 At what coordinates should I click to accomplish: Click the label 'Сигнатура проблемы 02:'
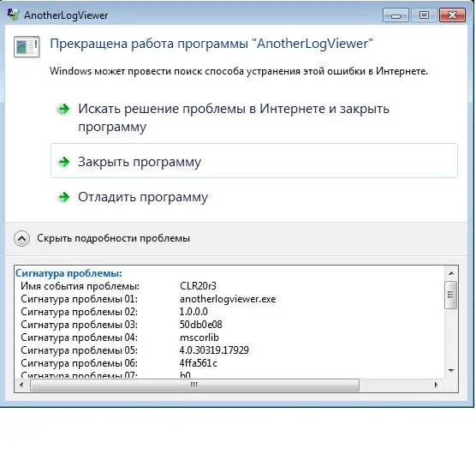pos(80,312)
